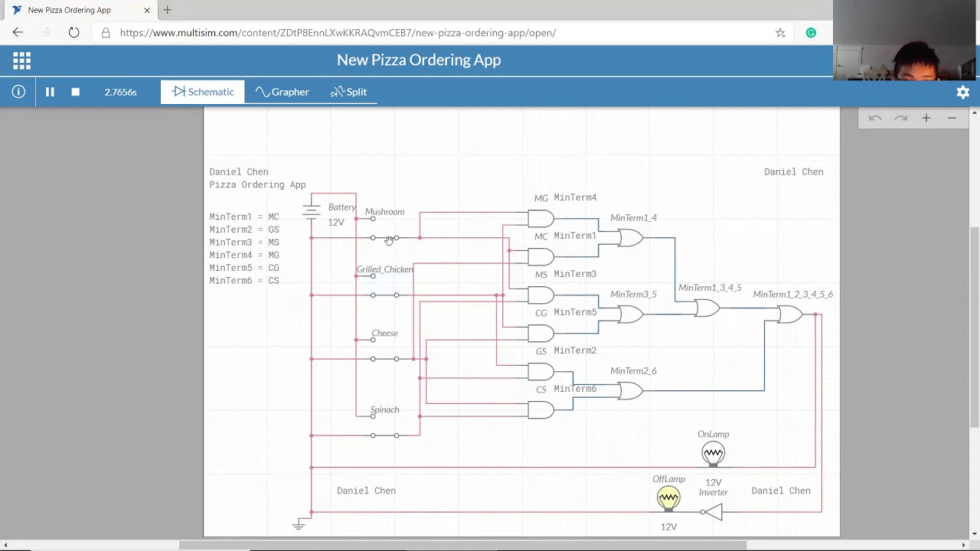Switch to the Schematic view tab
This screenshot has height=551, width=980.
203,92
